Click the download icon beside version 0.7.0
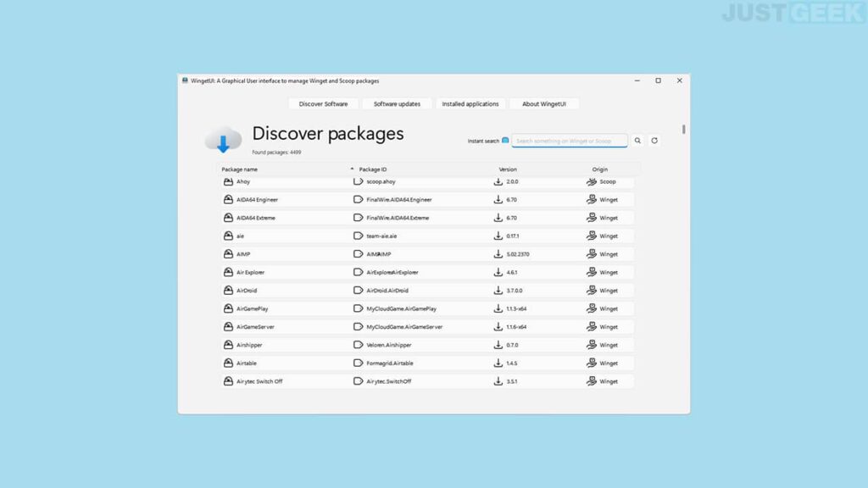The image size is (868, 488). tap(498, 345)
